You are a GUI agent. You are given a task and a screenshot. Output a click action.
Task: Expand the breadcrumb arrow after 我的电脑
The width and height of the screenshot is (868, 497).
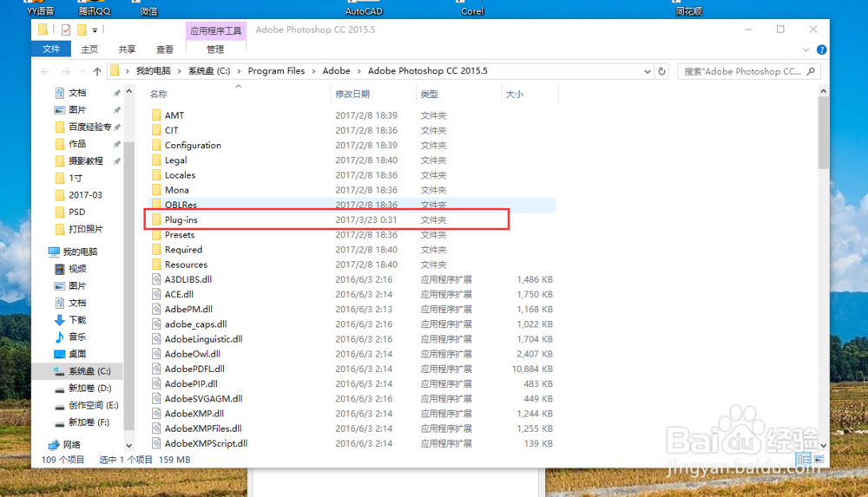pos(180,71)
